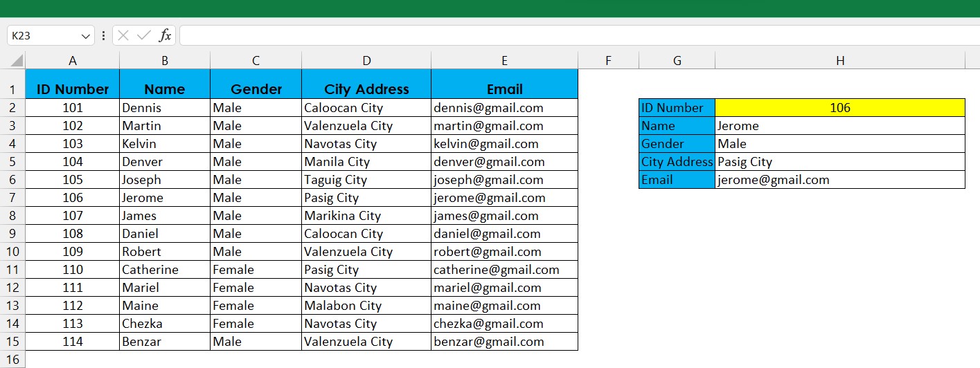Click the Marikina City cell
This screenshot has height=368, width=980.
pos(366,216)
